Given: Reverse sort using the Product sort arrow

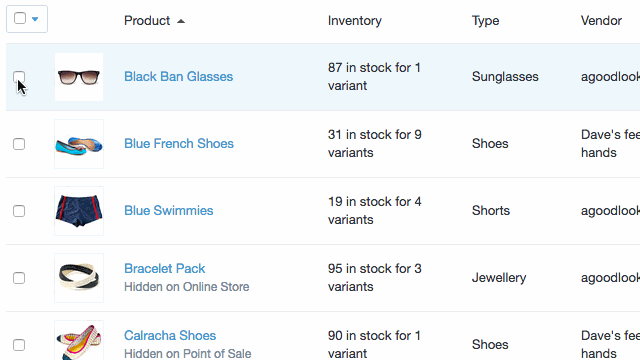Looking at the screenshot, I should 181,21.
